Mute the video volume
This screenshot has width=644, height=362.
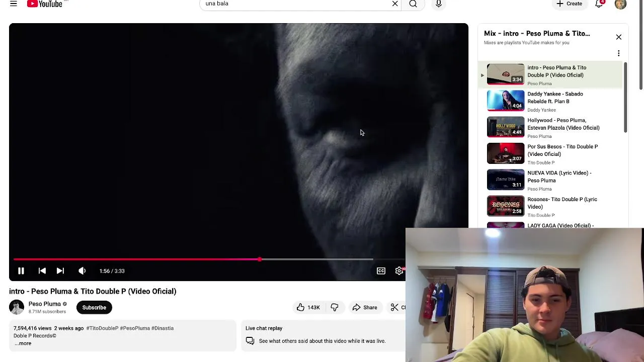click(x=82, y=271)
